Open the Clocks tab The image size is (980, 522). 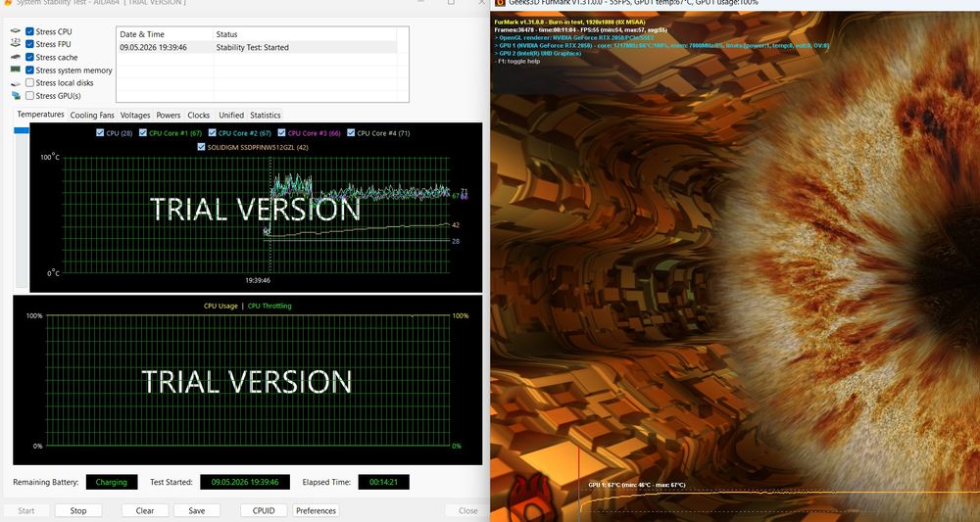(199, 115)
